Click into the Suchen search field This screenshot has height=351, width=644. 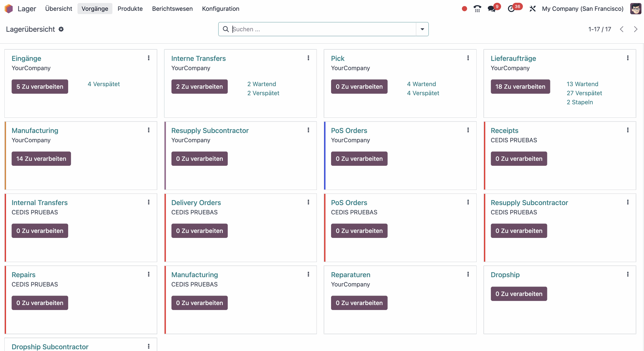pos(322,29)
